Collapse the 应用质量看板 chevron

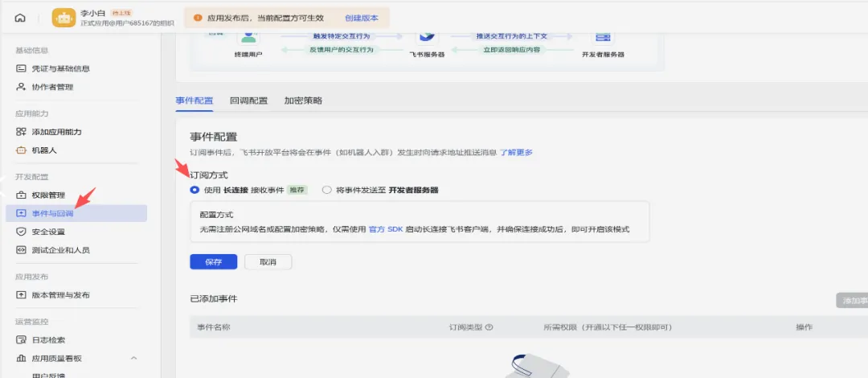click(x=133, y=358)
